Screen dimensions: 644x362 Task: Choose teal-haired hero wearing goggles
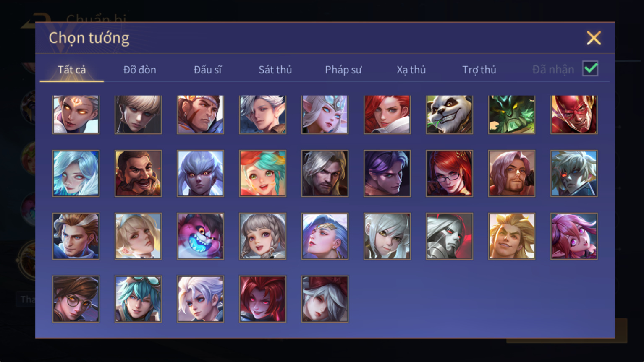pos(138,299)
